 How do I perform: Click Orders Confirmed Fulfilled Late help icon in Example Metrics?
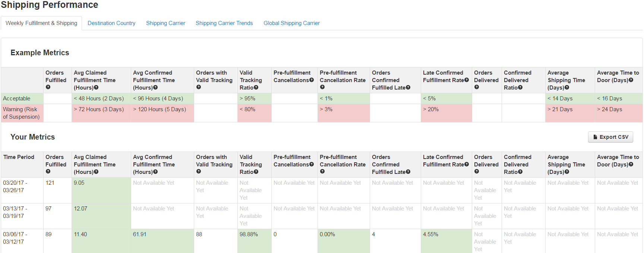click(408, 87)
